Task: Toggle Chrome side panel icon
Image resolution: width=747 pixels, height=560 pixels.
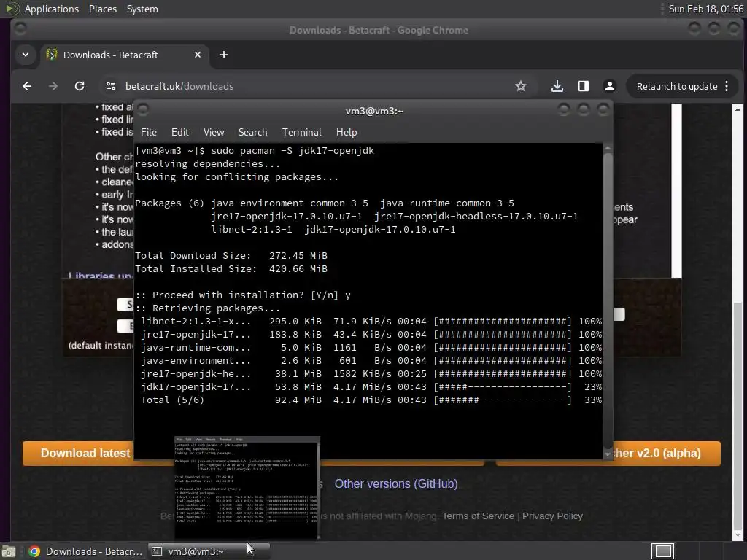Action: (x=583, y=86)
